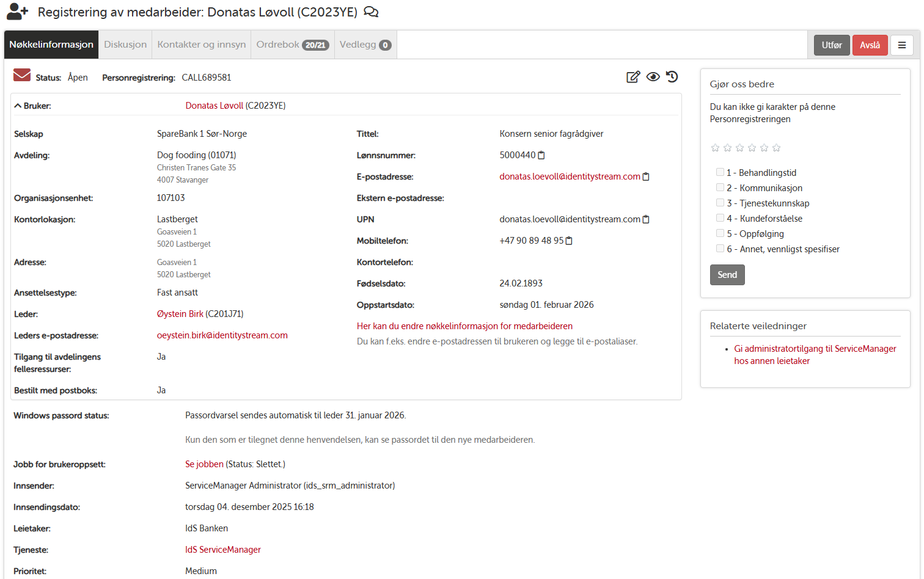Check the '1 - Behandlingstid' checkbox
The height and width of the screenshot is (579, 924).
(720, 172)
